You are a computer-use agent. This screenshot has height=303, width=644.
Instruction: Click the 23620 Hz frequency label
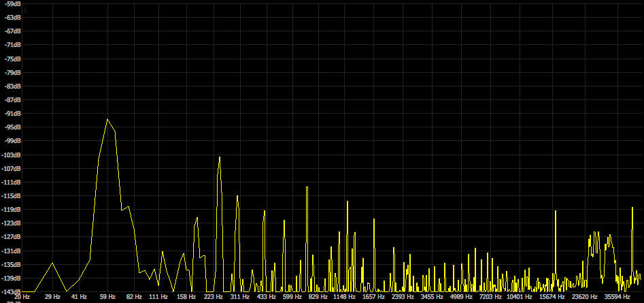tap(585, 296)
